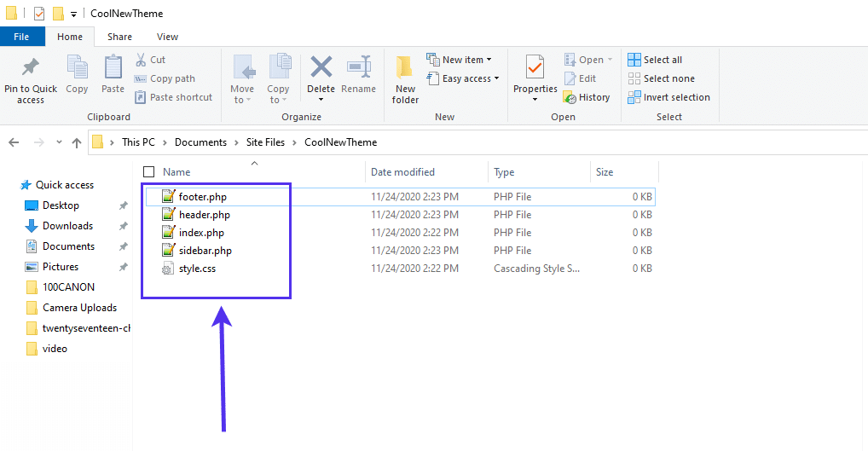The width and height of the screenshot is (868, 451).
Task: Click Invert selection button
Action: click(x=669, y=97)
